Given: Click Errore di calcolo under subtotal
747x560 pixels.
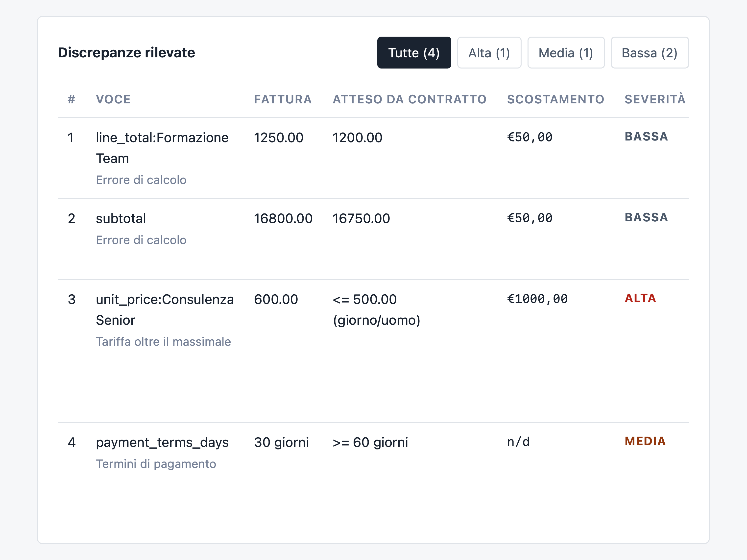Looking at the screenshot, I should click(141, 240).
